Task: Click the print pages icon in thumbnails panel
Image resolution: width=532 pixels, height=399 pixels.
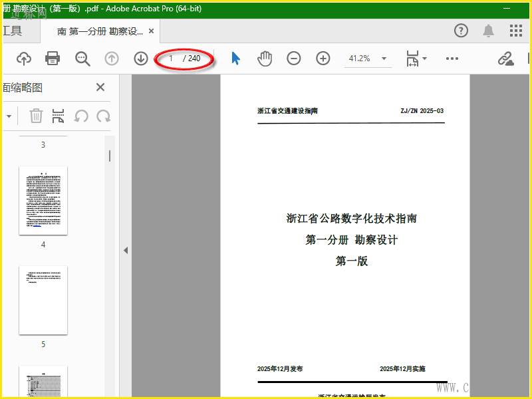Action: pyautogui.click(x=59, y=116)
